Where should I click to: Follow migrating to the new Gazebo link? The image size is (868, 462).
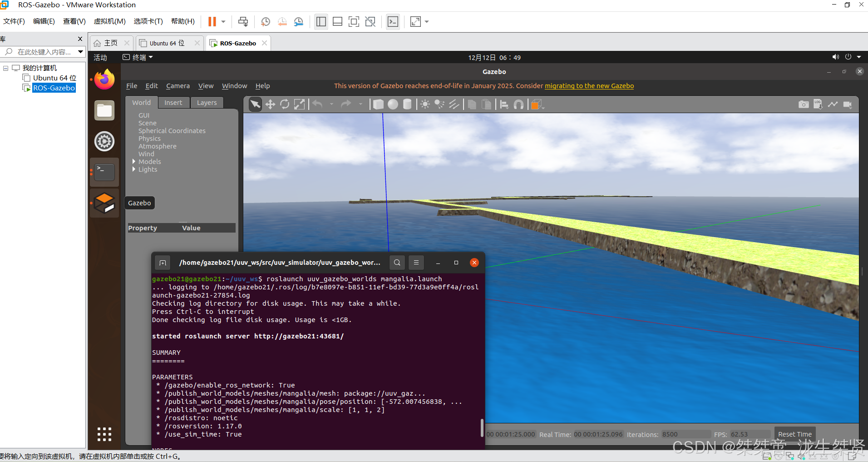coord(589,86)
